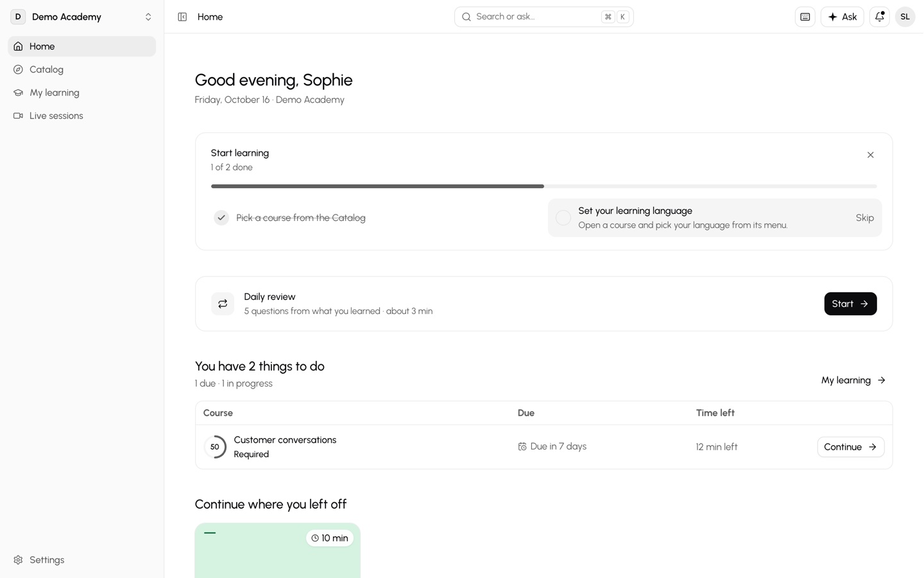Open the notifications bell
The image size is (924, 578).
pos(880,17)
